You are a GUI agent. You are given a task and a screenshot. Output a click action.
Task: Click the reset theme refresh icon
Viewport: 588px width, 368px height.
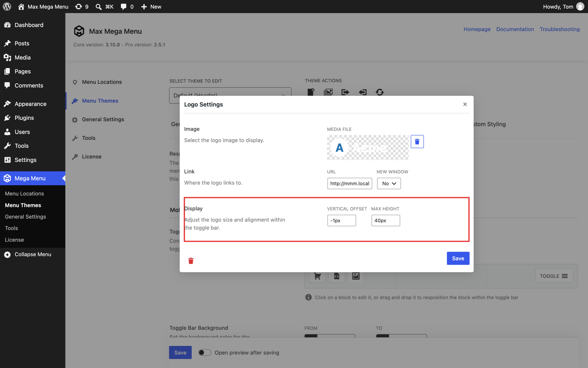click(379, 92)
